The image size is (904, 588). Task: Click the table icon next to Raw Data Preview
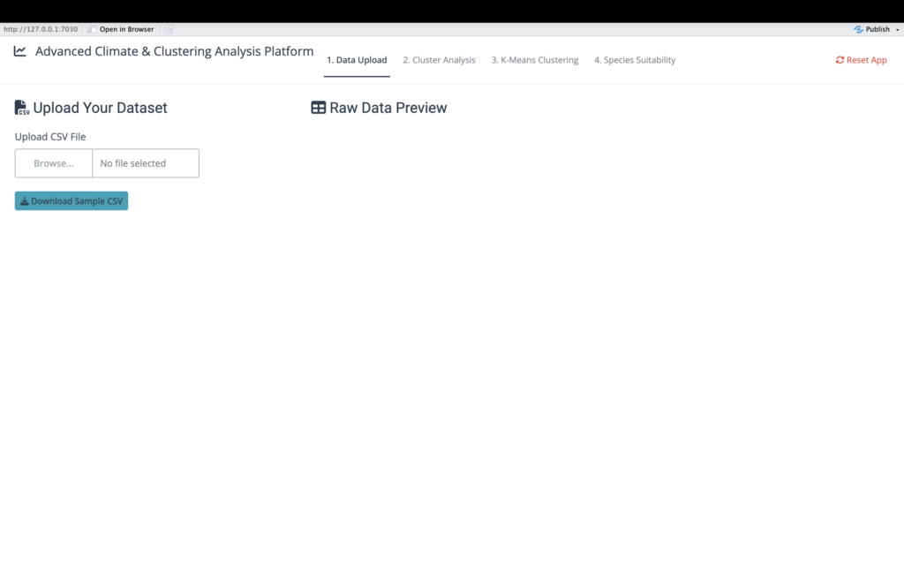pos(319,108)
